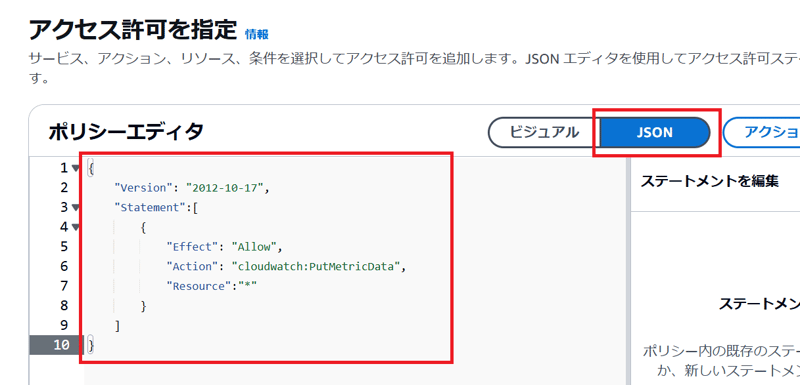
Task: Click line number 10 in gutter
Action: pos(62,345)
